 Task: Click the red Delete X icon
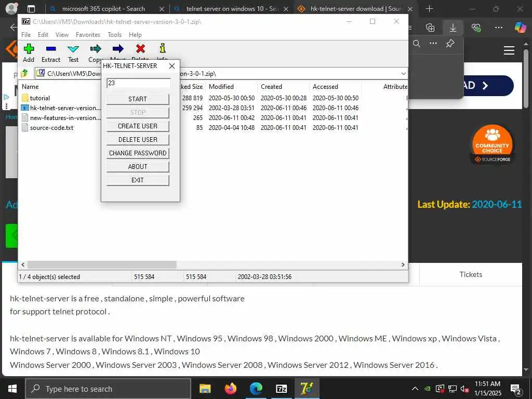pos(140,49)
